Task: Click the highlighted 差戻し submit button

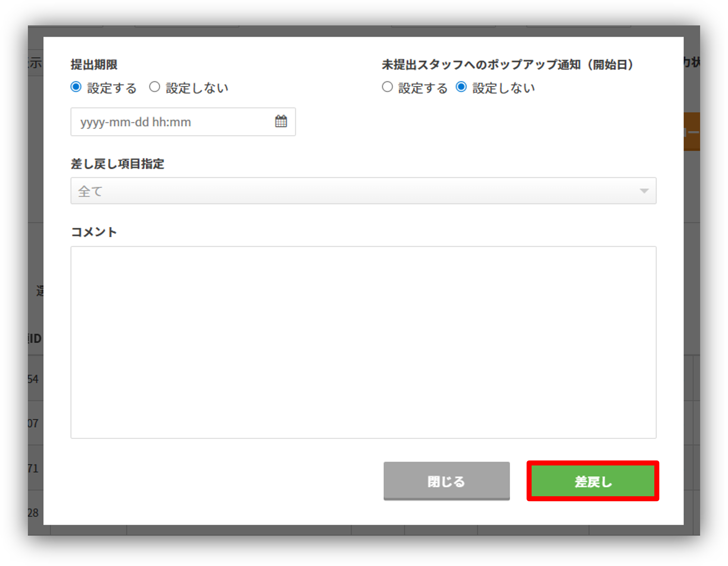Action: (592, 481)
